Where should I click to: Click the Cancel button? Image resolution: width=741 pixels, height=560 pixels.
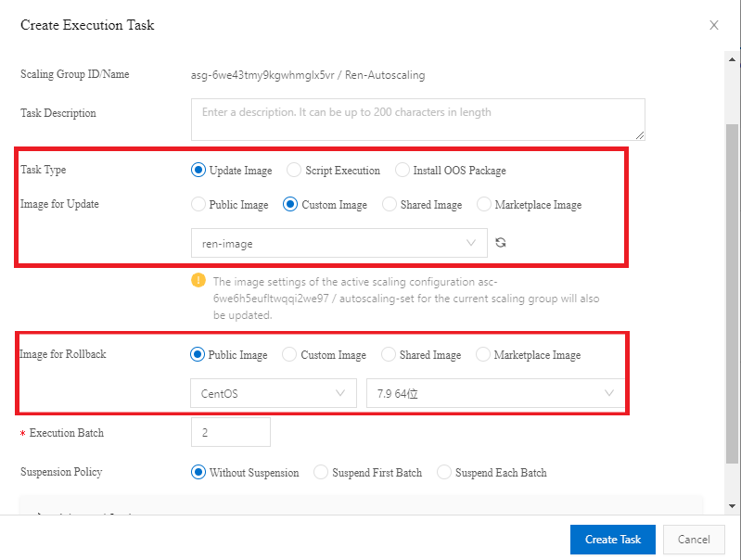pyautogui.click(x=694, y=540)
